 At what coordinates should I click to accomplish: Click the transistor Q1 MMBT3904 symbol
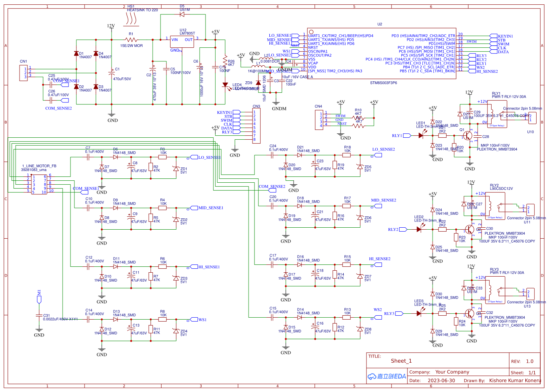(x=467, y=136)
